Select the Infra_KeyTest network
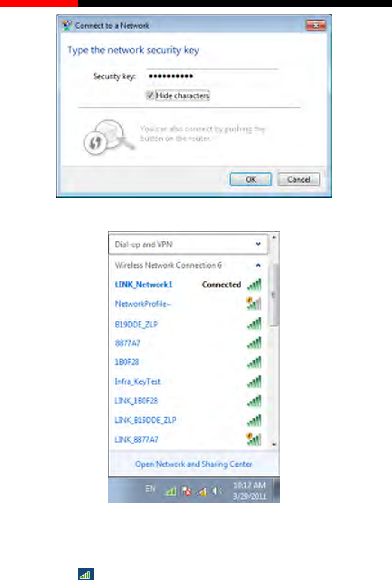This screenshot has width=392, height=580. click(x=137, y=382)
